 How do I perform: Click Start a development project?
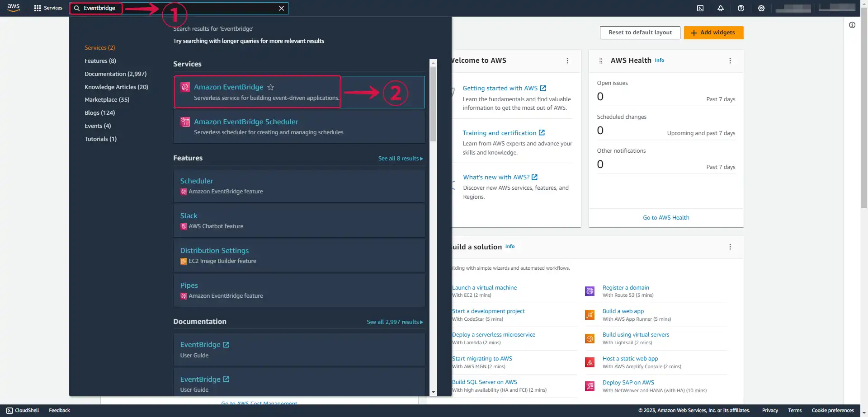click(488, 311)
